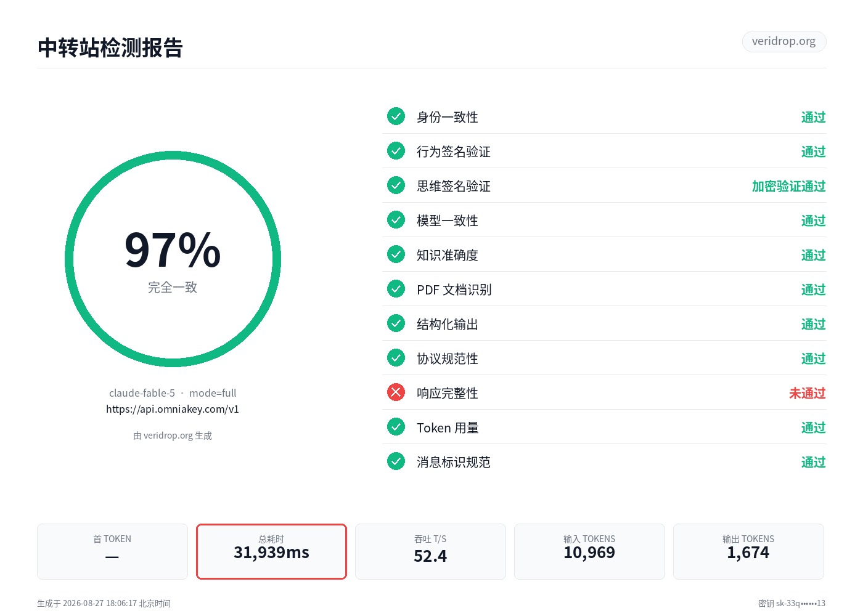
Task: Click the 输入 TOKENS 10,969 card
Action: click(589, 551)
